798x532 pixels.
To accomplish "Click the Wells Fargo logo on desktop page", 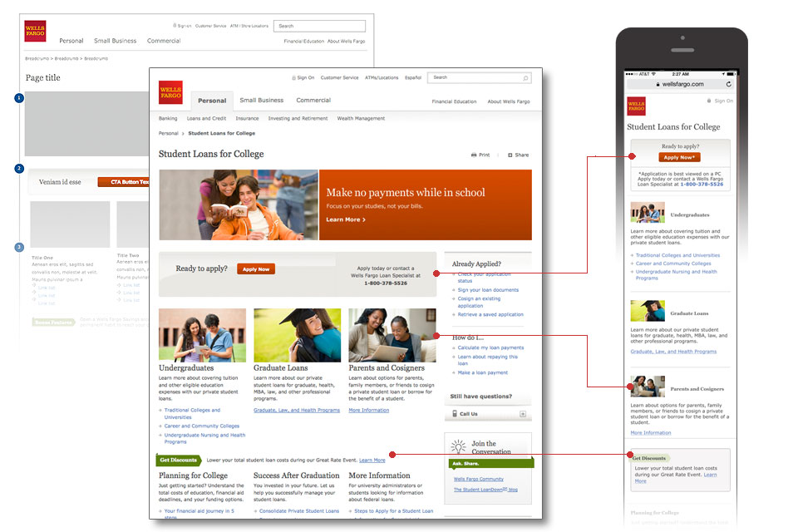I will coord(170,92).
